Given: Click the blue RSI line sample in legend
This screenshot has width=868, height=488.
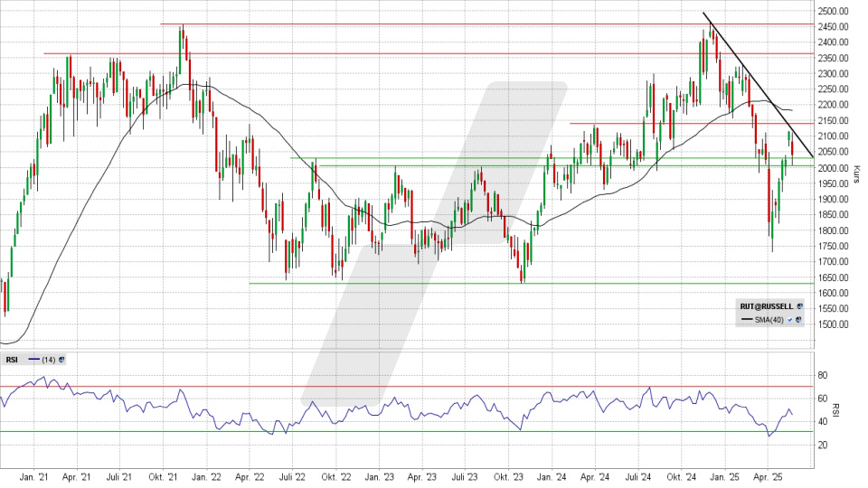Looking at the screenshot, I should [x=34, y=360].
